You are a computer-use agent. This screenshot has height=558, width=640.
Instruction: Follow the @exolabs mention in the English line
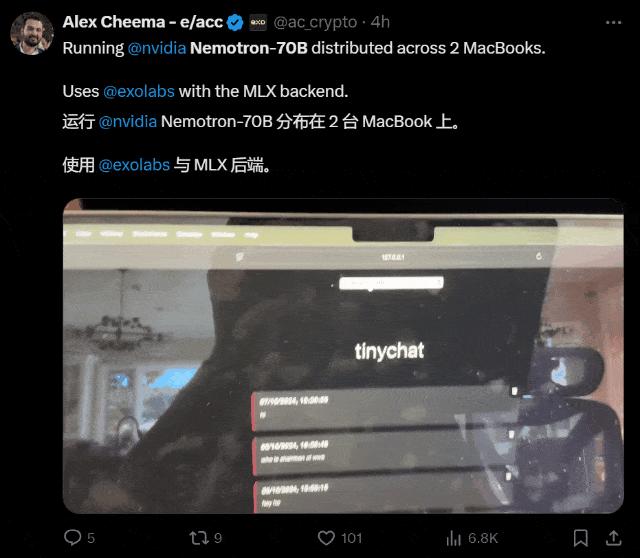point(139,91)
